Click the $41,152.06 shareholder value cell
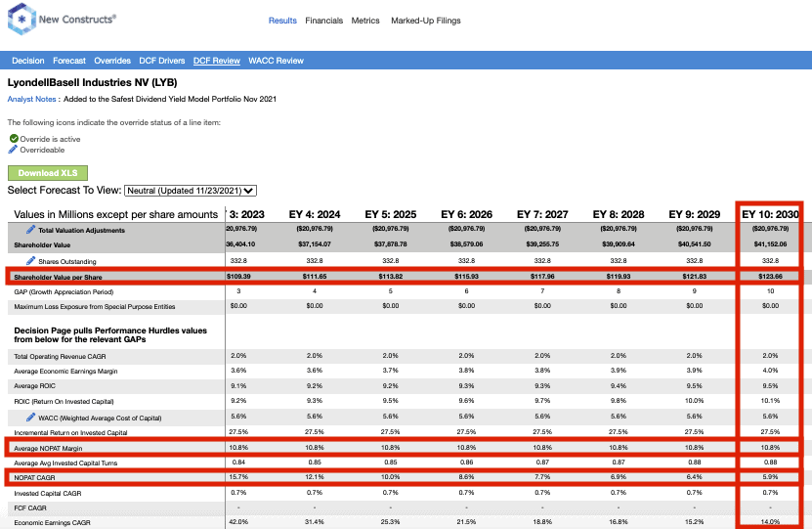This screenshot has width=812, height=529. (x=770, y=244)
